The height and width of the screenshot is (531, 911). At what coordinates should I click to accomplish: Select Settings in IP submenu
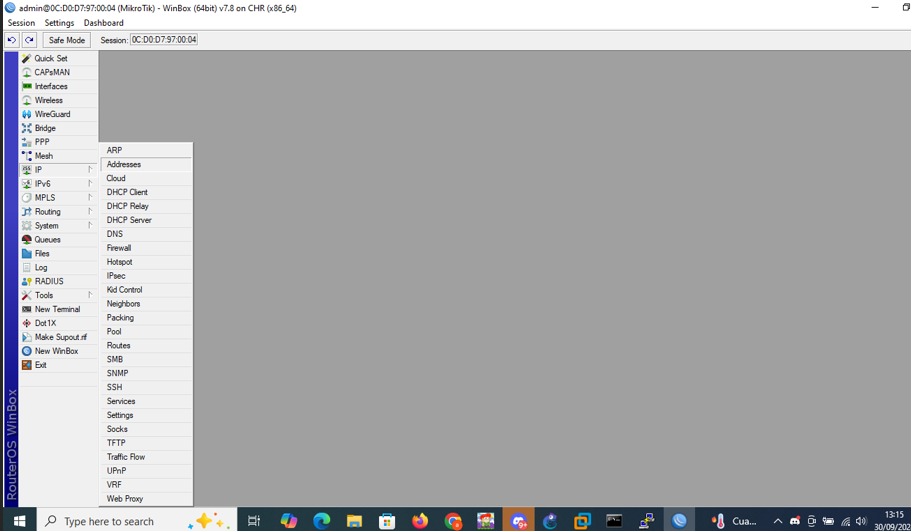pos(146,415)
